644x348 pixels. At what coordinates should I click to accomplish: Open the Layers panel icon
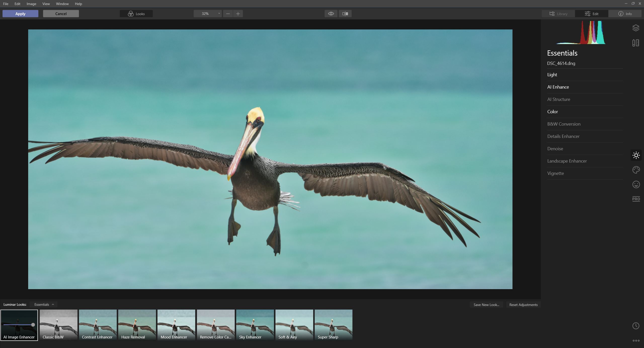pos(636,28)
